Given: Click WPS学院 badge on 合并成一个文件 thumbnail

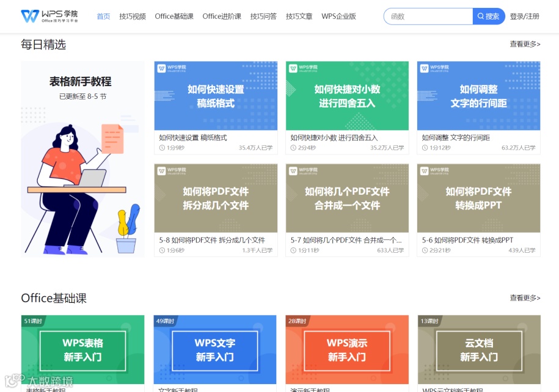Looking at the screenshot, I should 304,171.
